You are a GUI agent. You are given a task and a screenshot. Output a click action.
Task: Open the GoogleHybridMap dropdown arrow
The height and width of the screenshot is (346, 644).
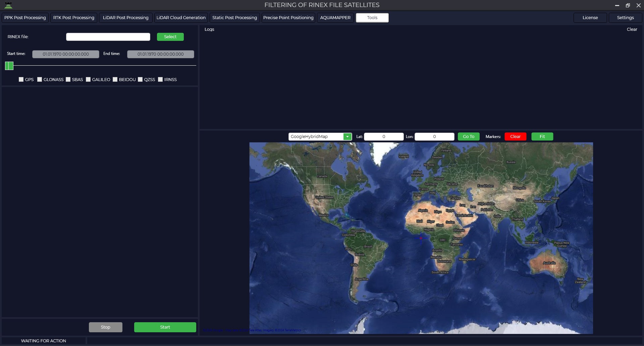[347, 137]
